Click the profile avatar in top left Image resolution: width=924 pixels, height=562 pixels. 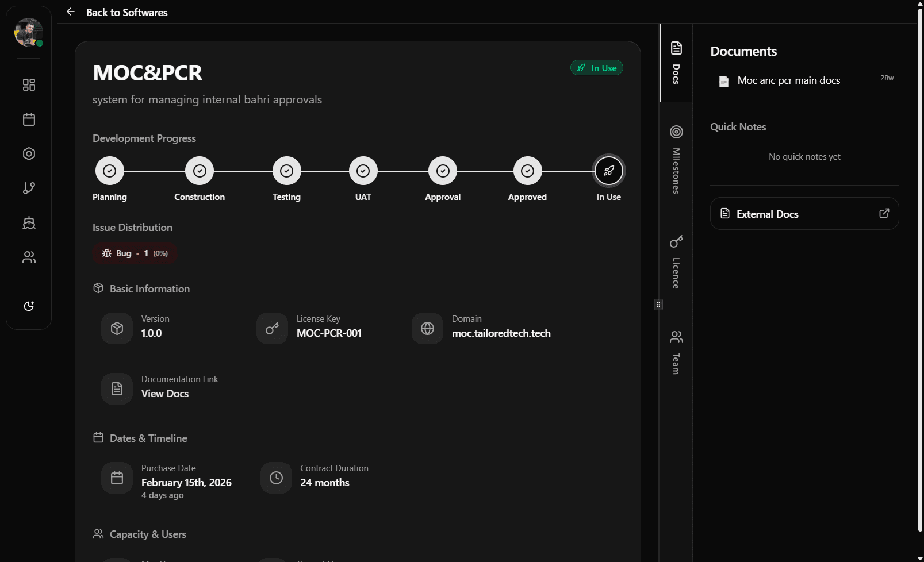pos(28,33)
